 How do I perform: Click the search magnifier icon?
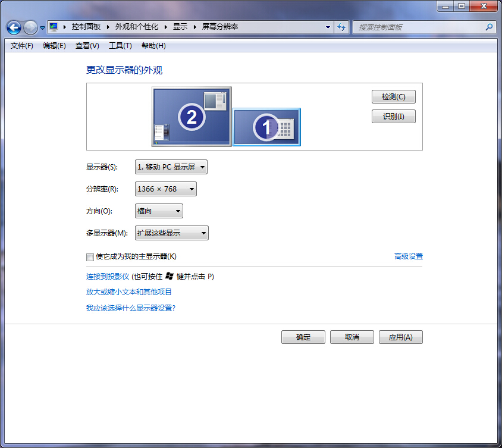point(489,27)
